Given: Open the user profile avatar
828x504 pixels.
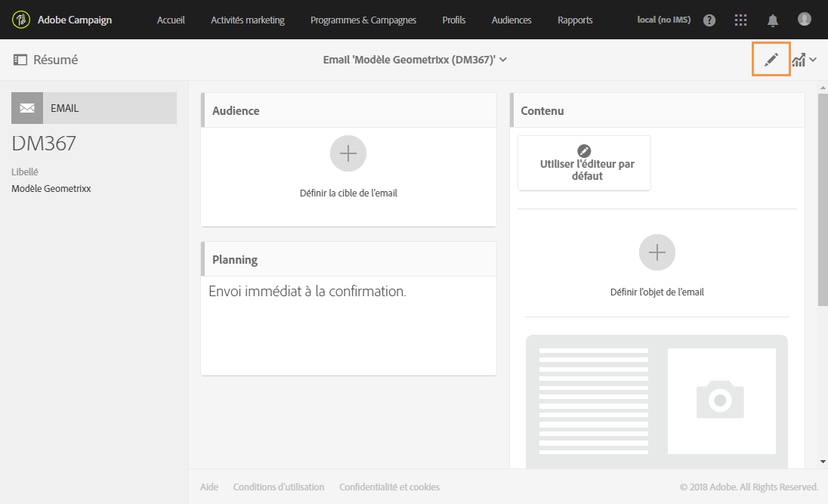Looking at the screenshot, I should (804, 19).
